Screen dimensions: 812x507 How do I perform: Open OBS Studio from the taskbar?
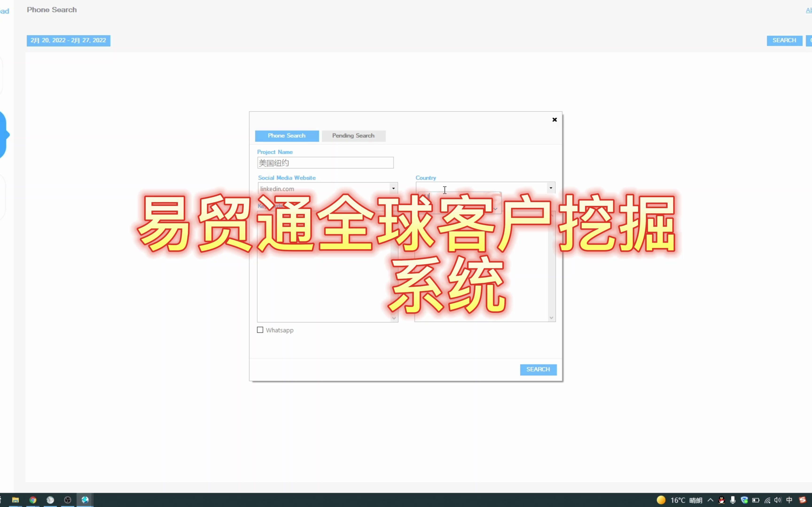tap(67, 500)
